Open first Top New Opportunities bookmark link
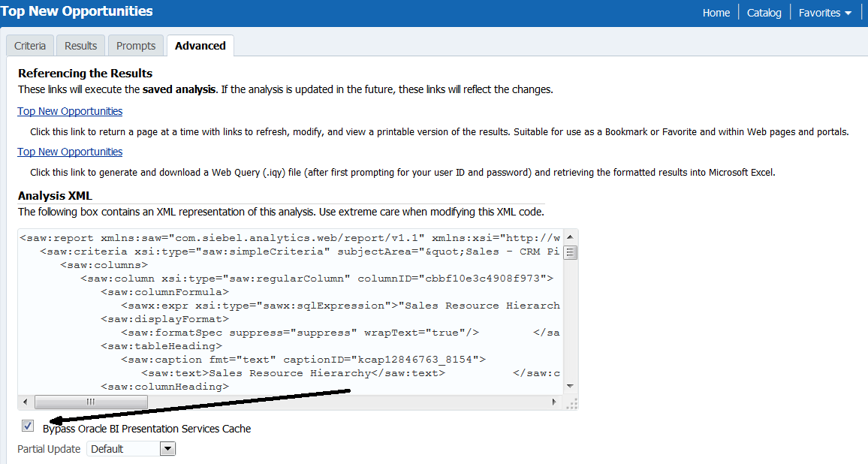This screenshot has height=464, width=868. click(x=70, y=111)
